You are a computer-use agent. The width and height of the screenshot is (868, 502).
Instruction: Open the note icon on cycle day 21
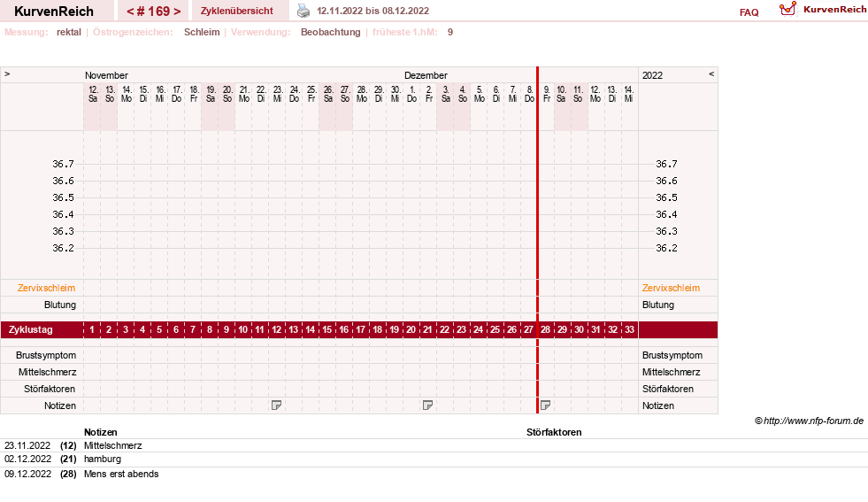427,405
